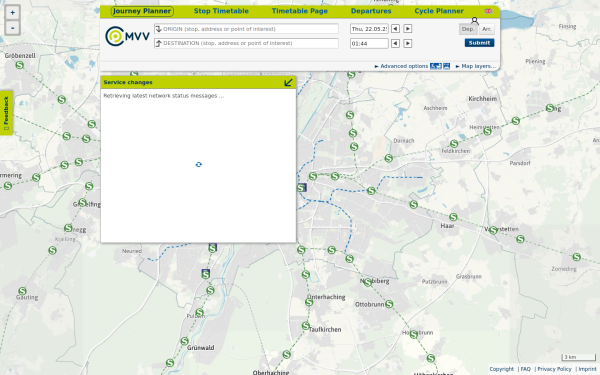Screen dimensions: 600x375
Task: Click the Submit button
Action: click(479, 43)
